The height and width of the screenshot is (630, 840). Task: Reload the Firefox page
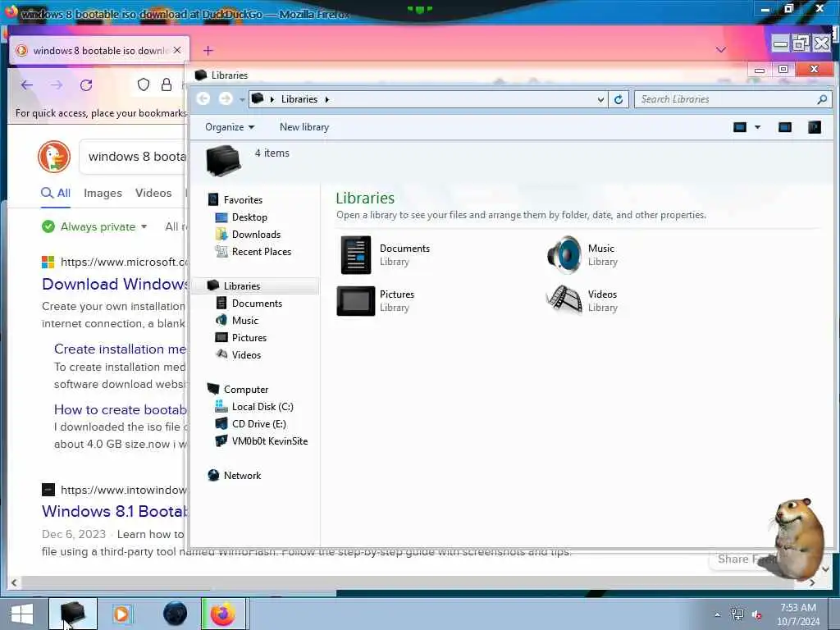[86, 84]
